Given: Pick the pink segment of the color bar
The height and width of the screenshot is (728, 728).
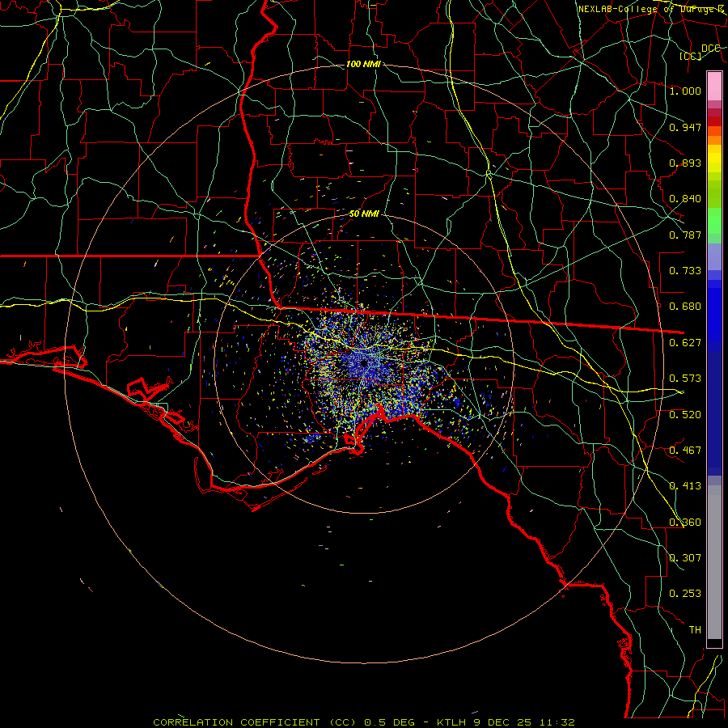Looking at the screenshot, I should (x=714, y=87).
